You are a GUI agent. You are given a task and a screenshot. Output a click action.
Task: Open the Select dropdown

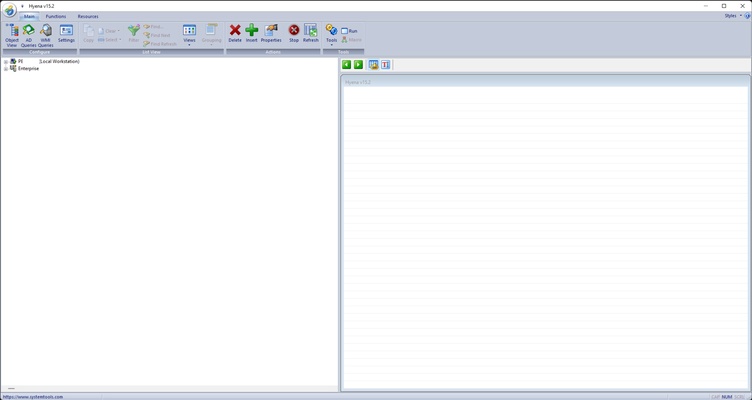(x=109, y=40)
